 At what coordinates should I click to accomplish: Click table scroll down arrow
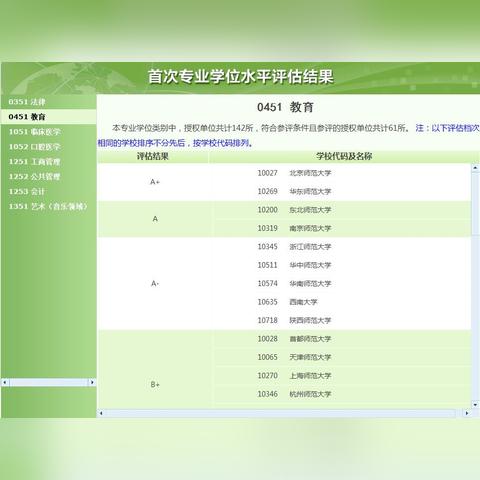(x=475, y=405)
